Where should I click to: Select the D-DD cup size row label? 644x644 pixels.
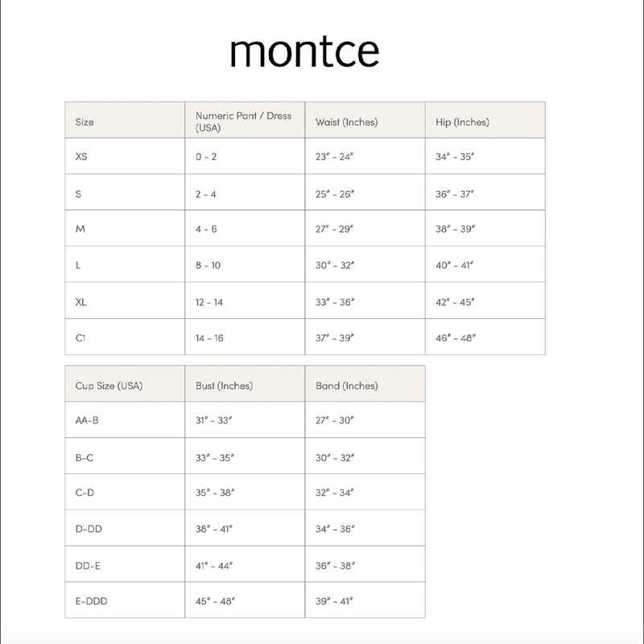(88, 529)
